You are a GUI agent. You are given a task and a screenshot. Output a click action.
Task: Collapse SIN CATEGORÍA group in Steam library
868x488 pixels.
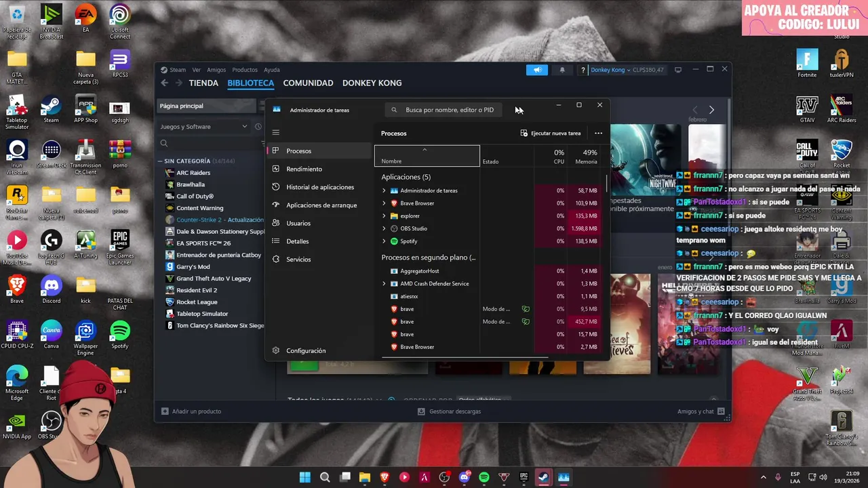[x=160, y=161]
